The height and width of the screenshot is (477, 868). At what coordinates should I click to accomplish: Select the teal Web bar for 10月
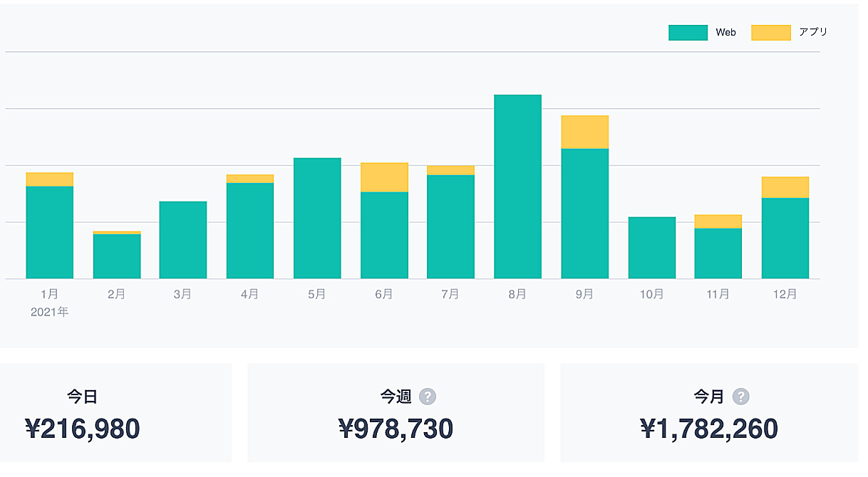click(x=652, y=248)
